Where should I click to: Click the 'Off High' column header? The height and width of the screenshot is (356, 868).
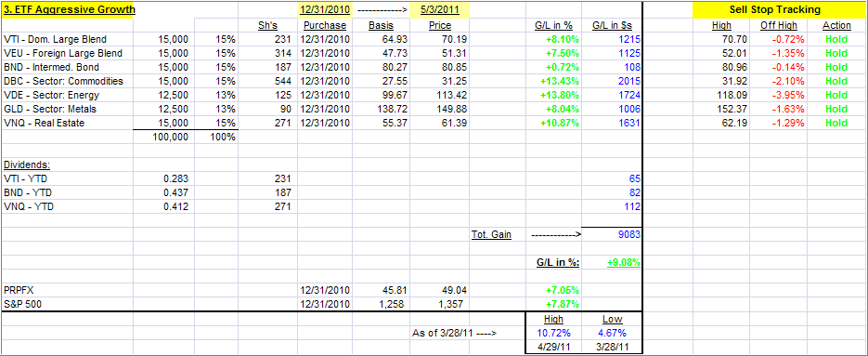[778, 25]
